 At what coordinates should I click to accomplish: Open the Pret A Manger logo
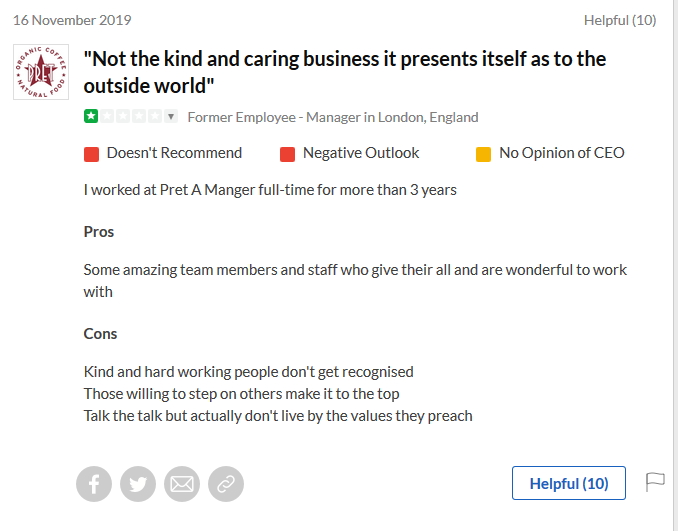(x=41, y=72)
